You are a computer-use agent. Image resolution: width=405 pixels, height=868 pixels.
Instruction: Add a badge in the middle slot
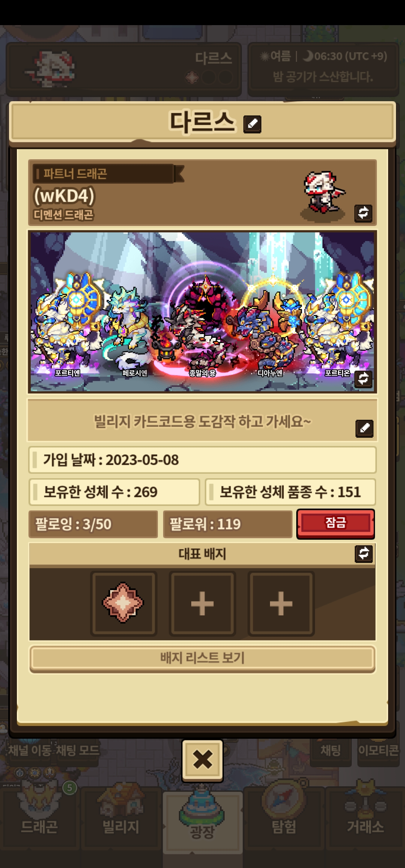202,603
